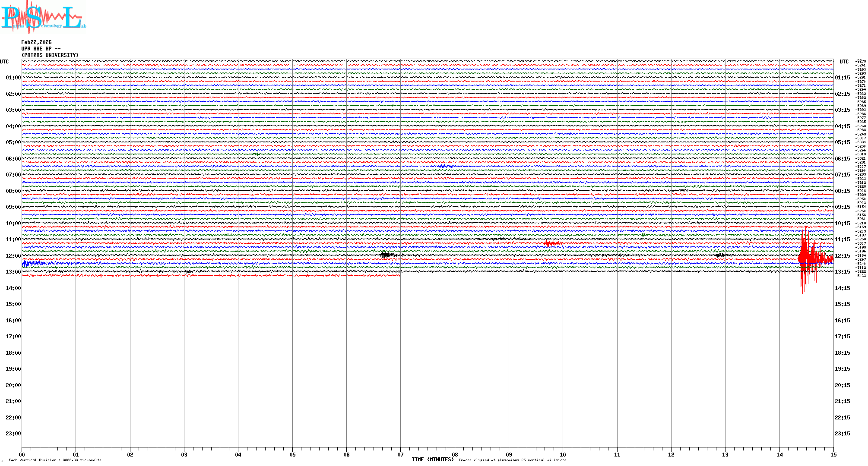The image size is (868, 466).
Task: Click the UTC label at top right
Action: [844, 62]
